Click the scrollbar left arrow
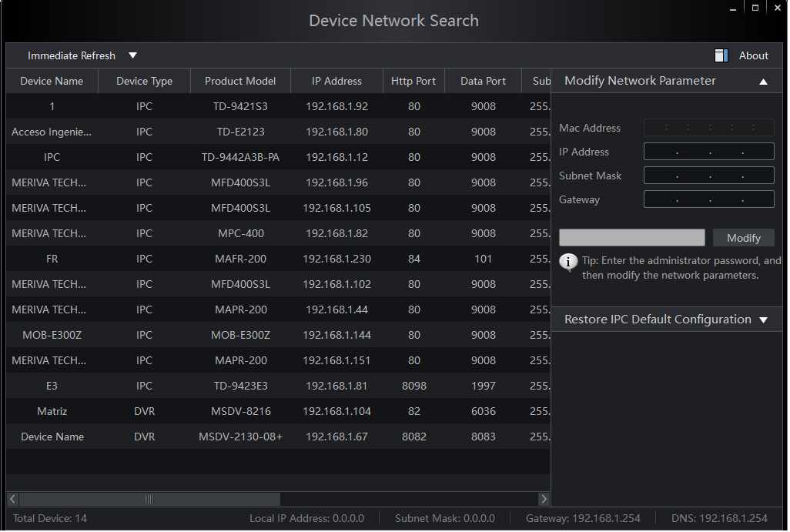This screenshot has width=790, height=532. (13, 499)
